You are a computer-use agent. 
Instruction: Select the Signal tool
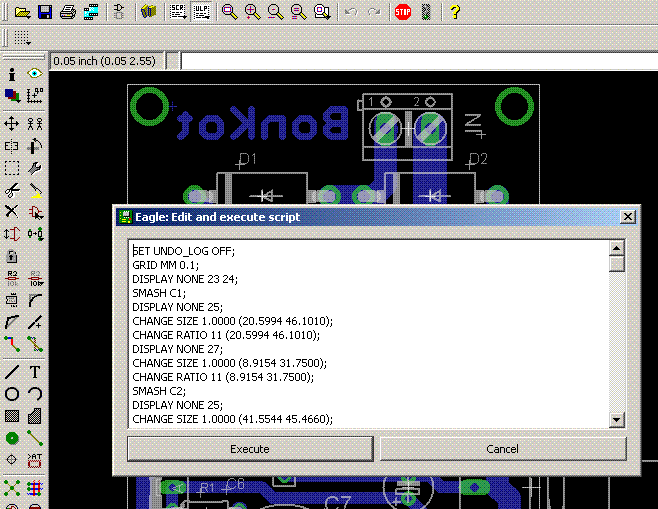point(35,439)
